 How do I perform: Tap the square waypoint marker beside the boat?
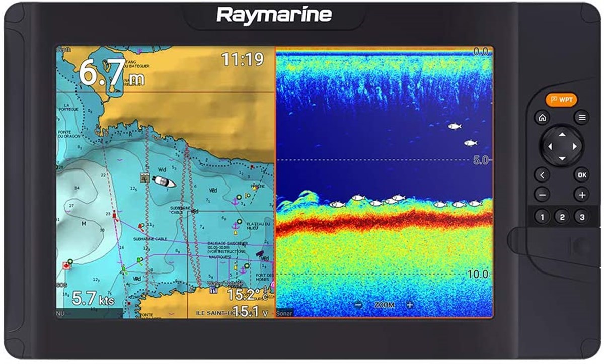[144, 177]
